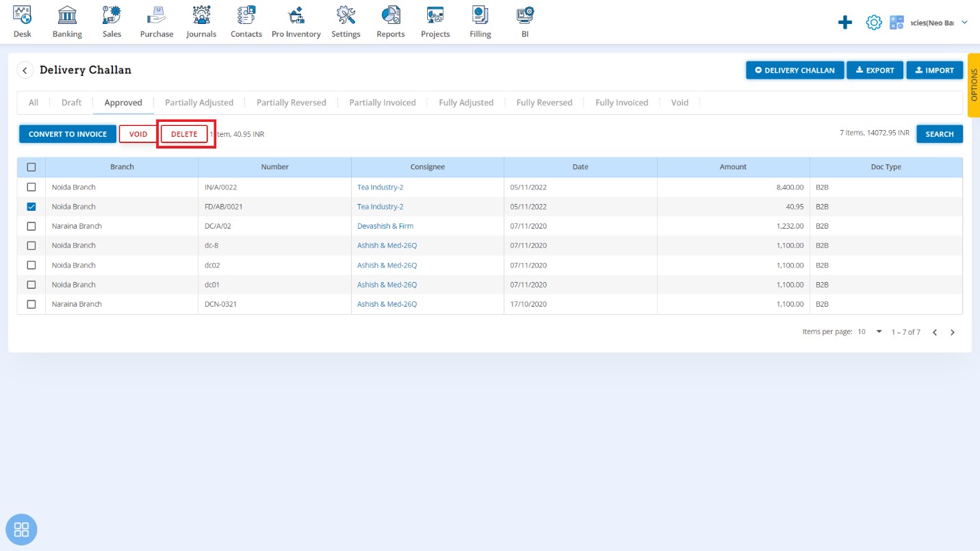Toggle the select-all checkbox in the table header
Image resolution: width=980 pixels, height=551 pixels.
[x=31, y=167]
